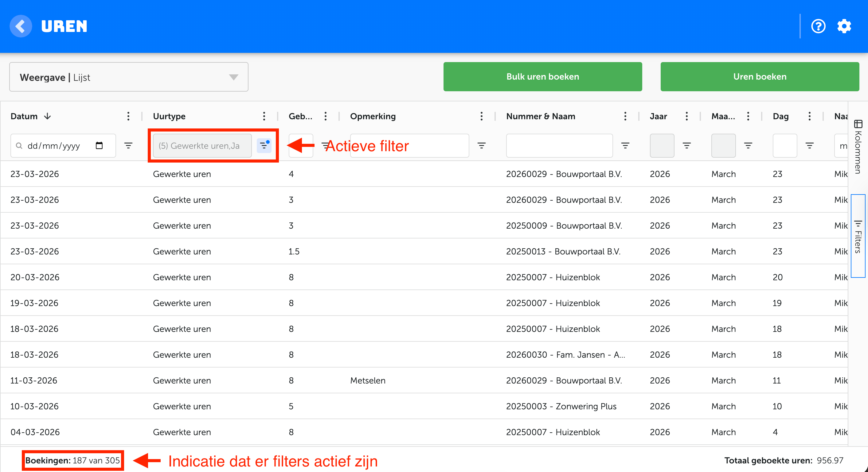868x472 pixels.
Task: Expand the Weergave | Lijst dropdown
Action: (x=129, y=77)
